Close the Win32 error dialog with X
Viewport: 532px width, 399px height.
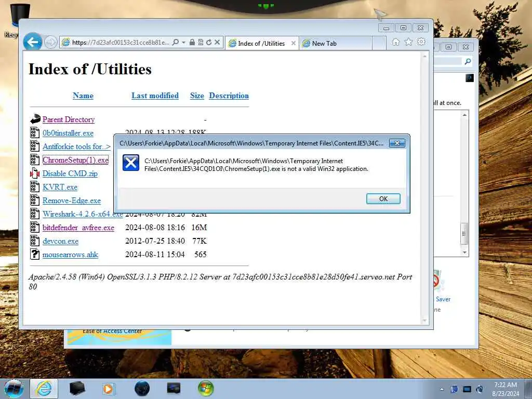[x=397, y=143]
